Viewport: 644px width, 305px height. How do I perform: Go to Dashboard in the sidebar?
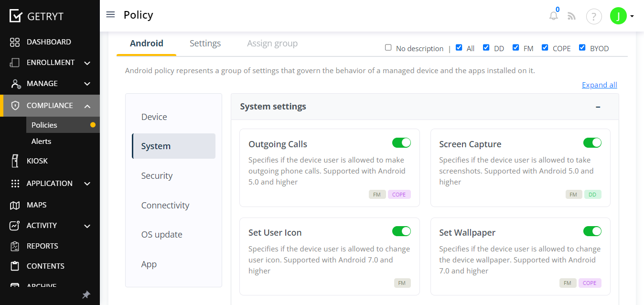[50, 42]
